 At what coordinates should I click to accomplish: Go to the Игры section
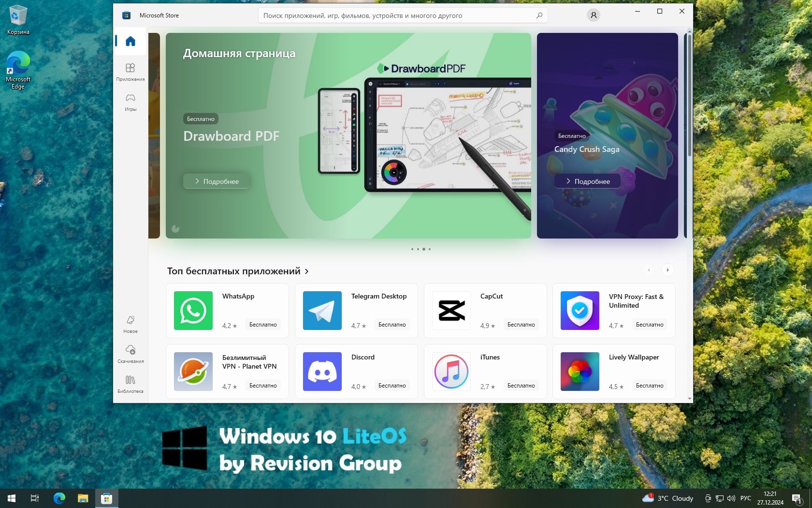point(130,102)
